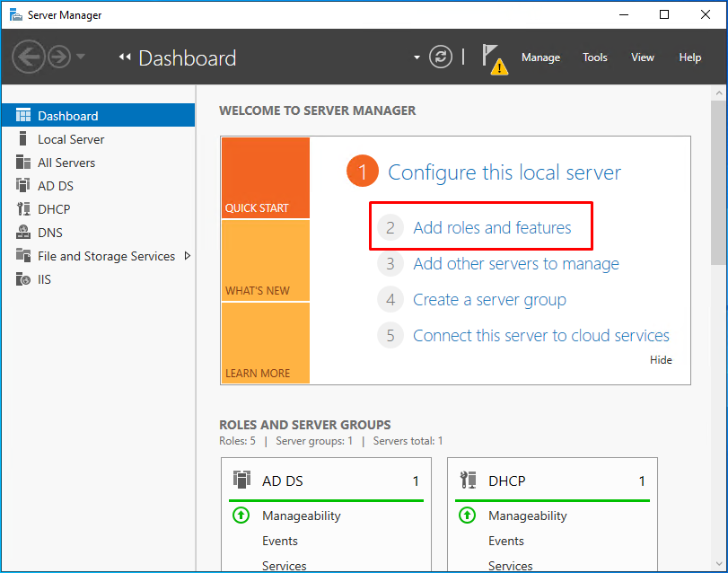The image size is (728, 573).
Task: Select the WHAT'S NEW tile
Action: tap(266, 260)
